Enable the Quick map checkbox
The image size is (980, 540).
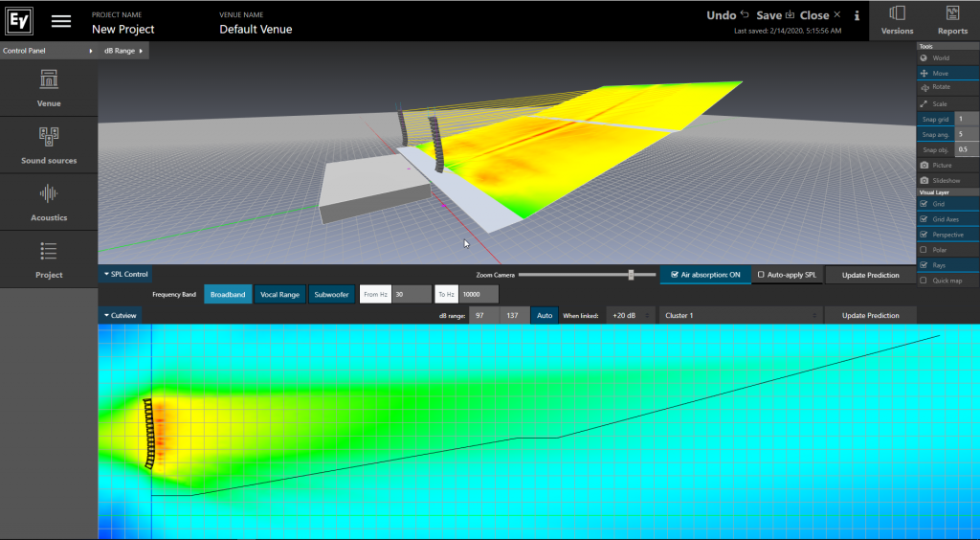924,281
